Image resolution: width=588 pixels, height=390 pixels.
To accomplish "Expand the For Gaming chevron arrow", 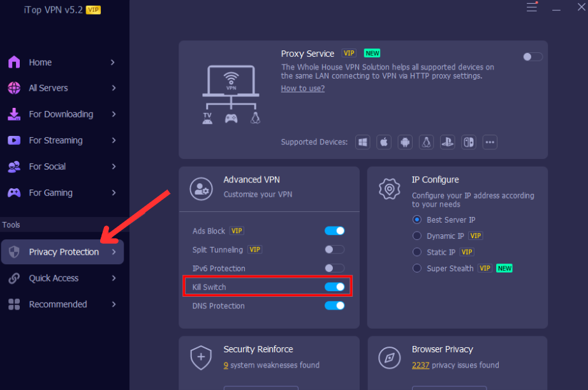I will (x=114, y=193).
